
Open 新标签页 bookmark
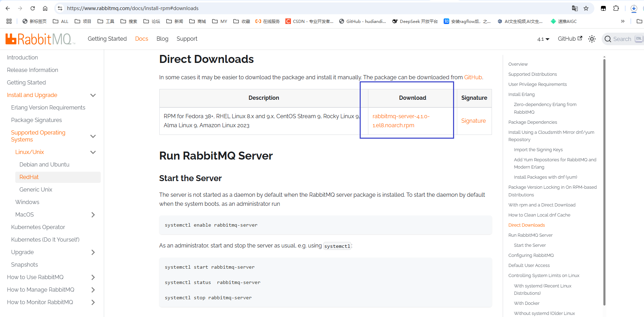click(34, 21)
